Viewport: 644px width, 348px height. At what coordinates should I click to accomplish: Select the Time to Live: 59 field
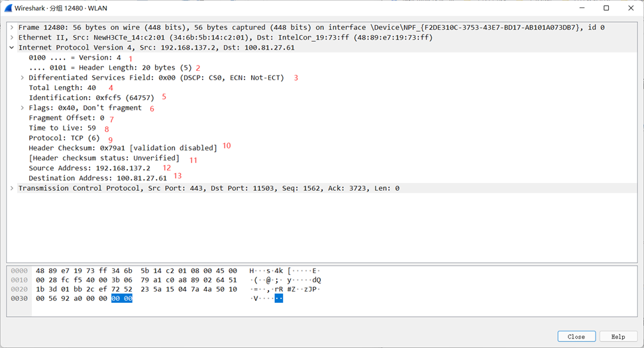click(x=62, y=128)
